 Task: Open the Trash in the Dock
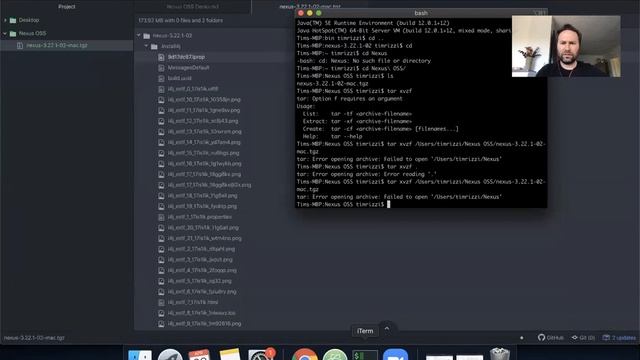pos(500,354)
